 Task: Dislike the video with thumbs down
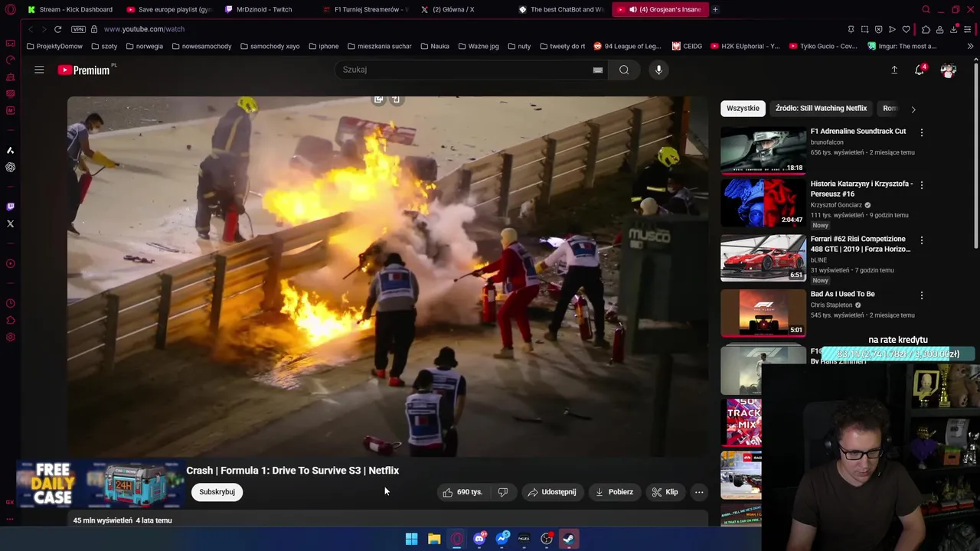pos(503,492)
